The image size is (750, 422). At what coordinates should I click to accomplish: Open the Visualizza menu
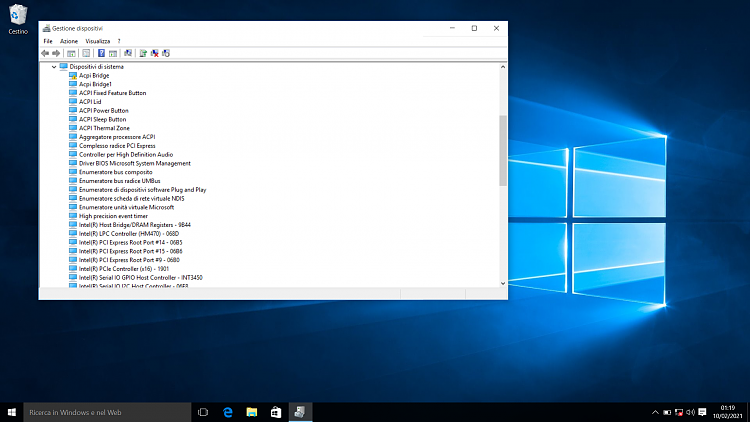pyautogui.click(x=98, y=41)
